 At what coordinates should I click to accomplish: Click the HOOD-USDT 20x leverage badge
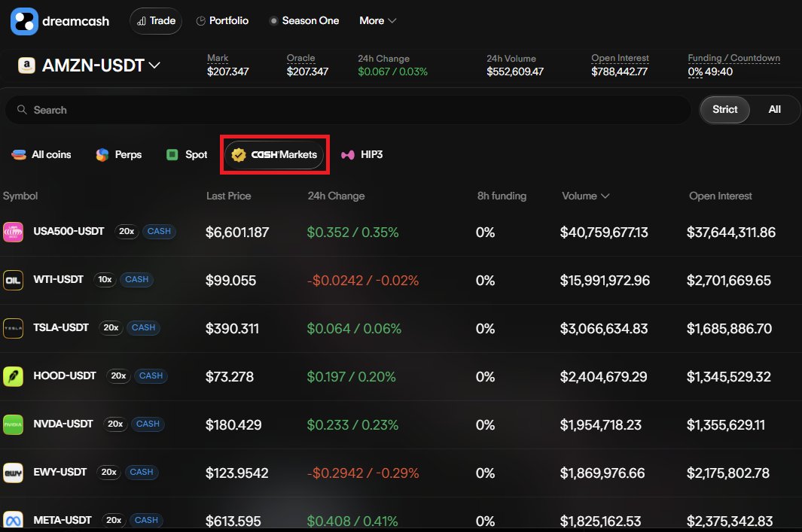[x=118, y=375]
